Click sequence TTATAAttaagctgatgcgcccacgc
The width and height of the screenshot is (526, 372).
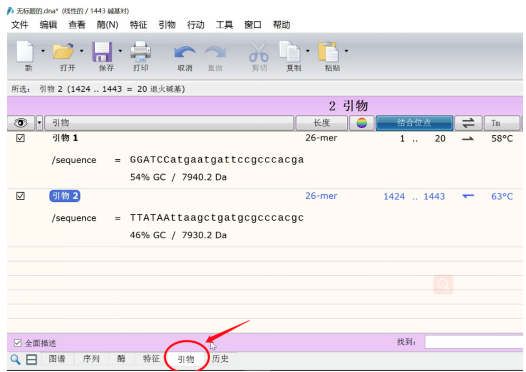[217, 218]
